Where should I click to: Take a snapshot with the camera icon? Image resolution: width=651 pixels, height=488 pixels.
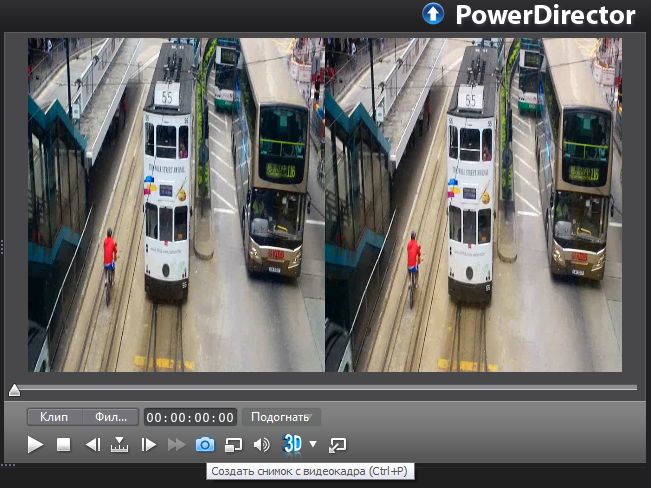click(x=205, y=445)
